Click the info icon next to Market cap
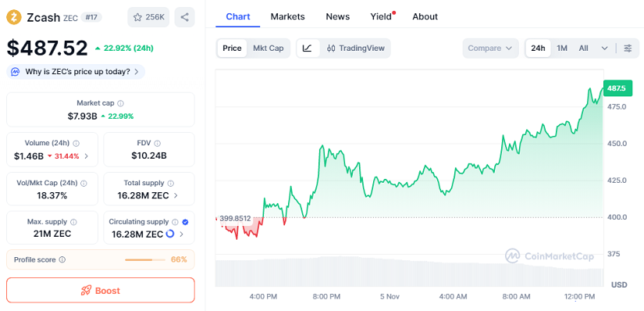Image resolution: width=644 pixels, height=311 pixels. 121,103
